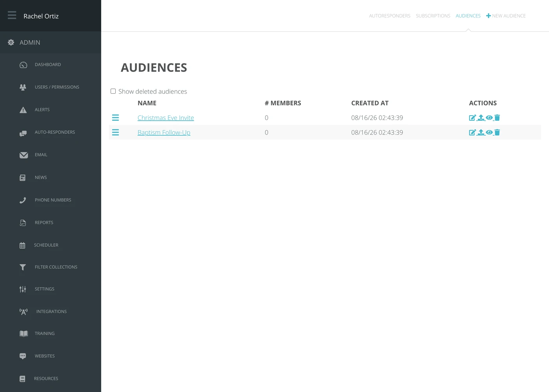Click the Phone Numbers handset icon
Image resolution: width=549 pixels, height=392 pixels.
[23, 200]
